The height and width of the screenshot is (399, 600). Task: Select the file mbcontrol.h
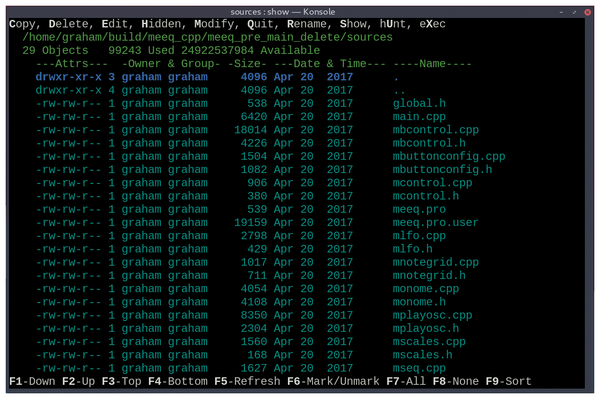[x=429, y=143]
